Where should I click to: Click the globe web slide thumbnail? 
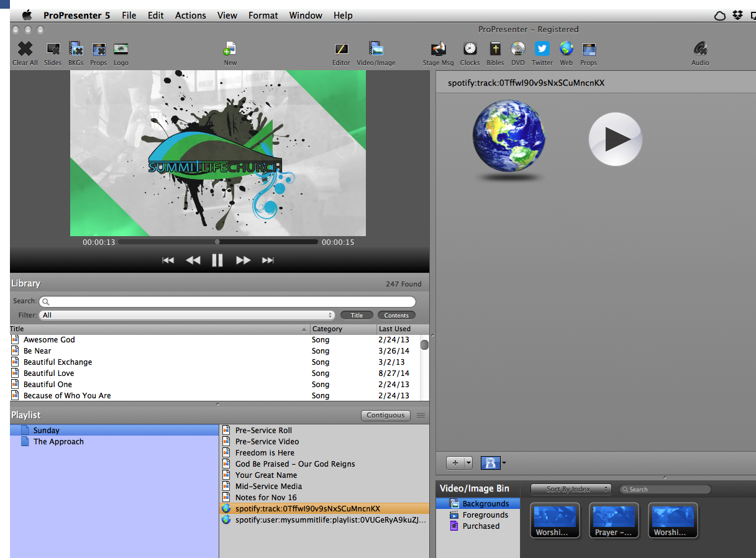[509, 139]
